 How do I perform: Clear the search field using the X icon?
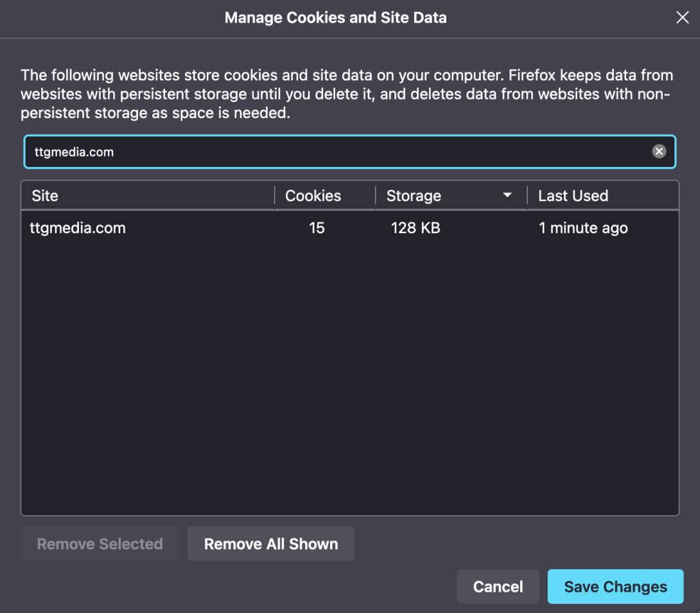tap(659, 151)
